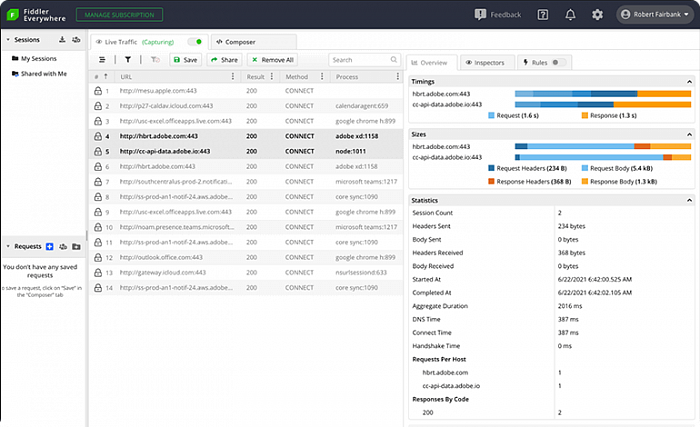
Task: Open the Process column options menu
Action: click(397, 77)
